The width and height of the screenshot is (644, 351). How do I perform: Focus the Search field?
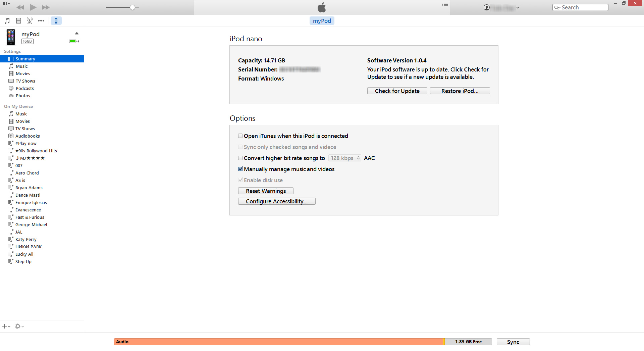(x=580, y=7)
